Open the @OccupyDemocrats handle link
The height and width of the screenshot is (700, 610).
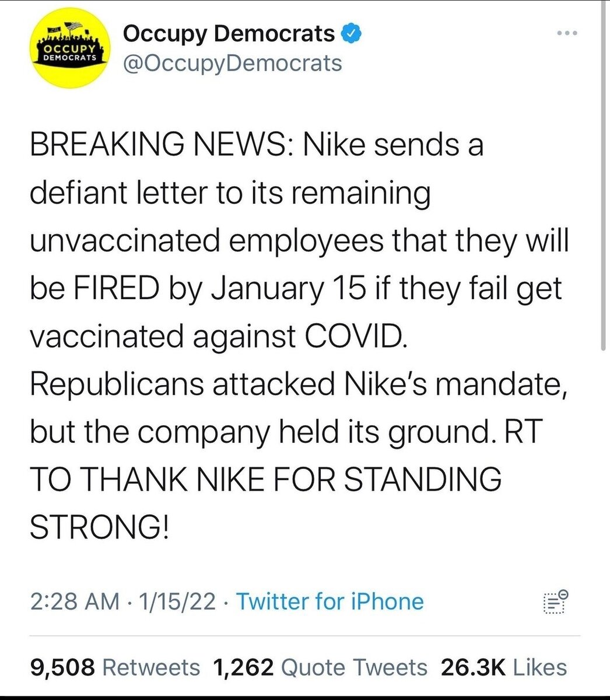[x=232, y=62]
